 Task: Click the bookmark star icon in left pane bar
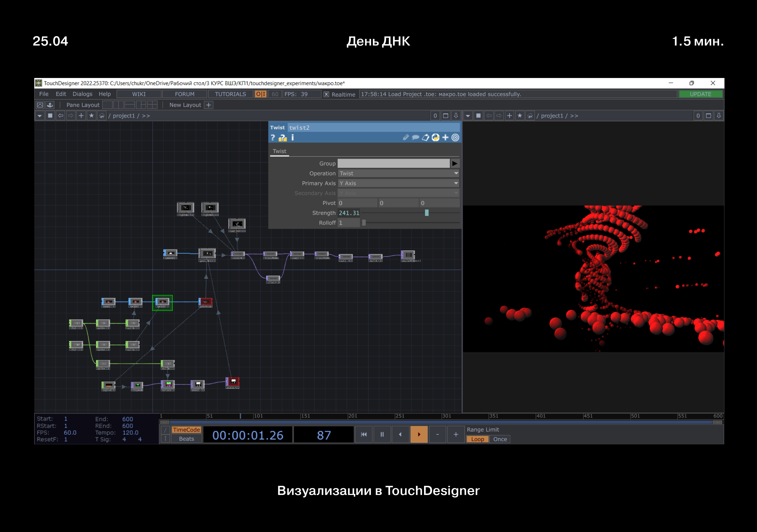pos(91,116)
